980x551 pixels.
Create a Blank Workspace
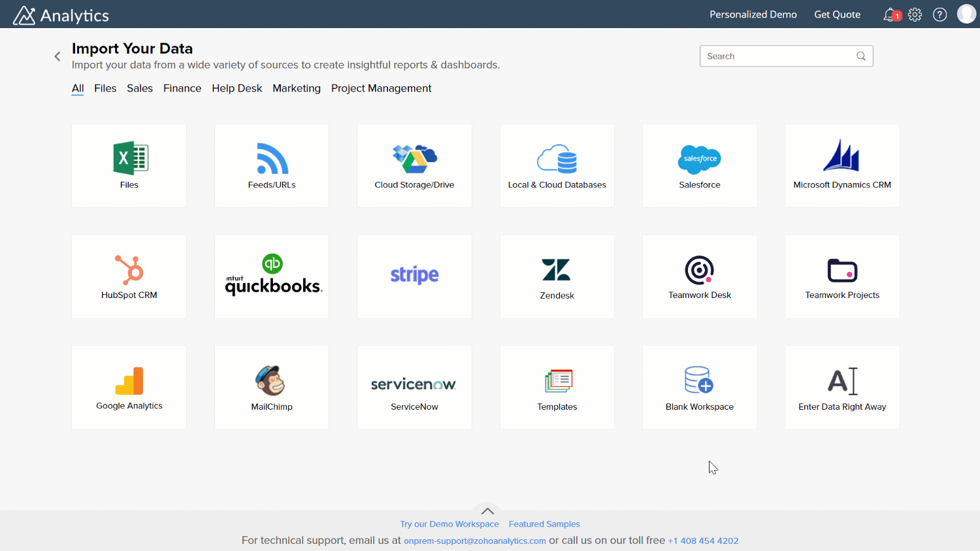click(x=700, y=387)
